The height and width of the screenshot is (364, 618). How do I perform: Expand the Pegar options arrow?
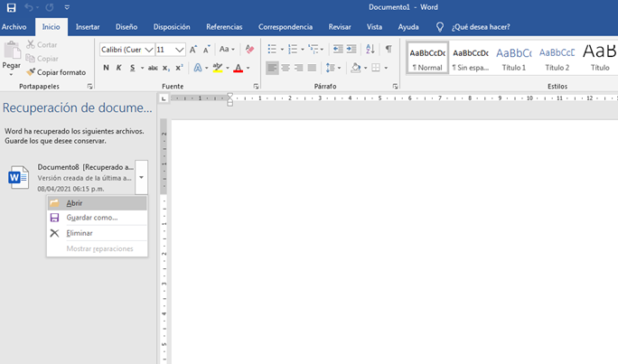tap(12, 74)
